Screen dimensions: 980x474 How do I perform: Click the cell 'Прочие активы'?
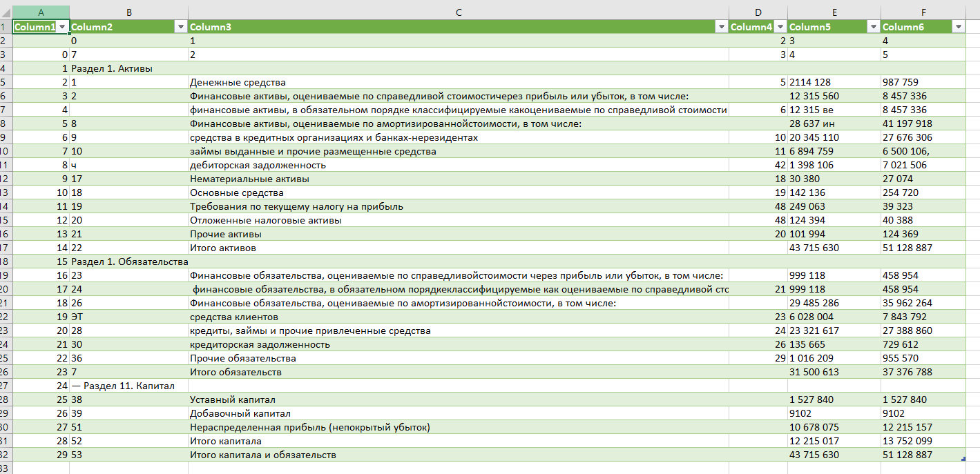click(459, 234)
